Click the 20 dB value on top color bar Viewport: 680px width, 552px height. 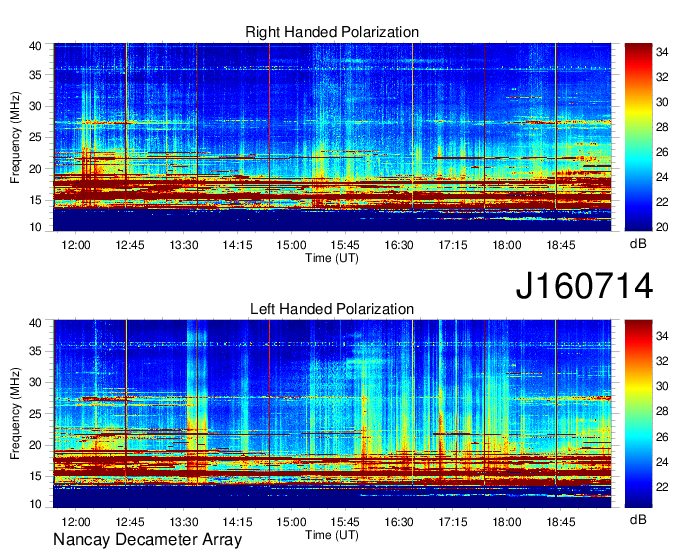(x=662, y=227)
